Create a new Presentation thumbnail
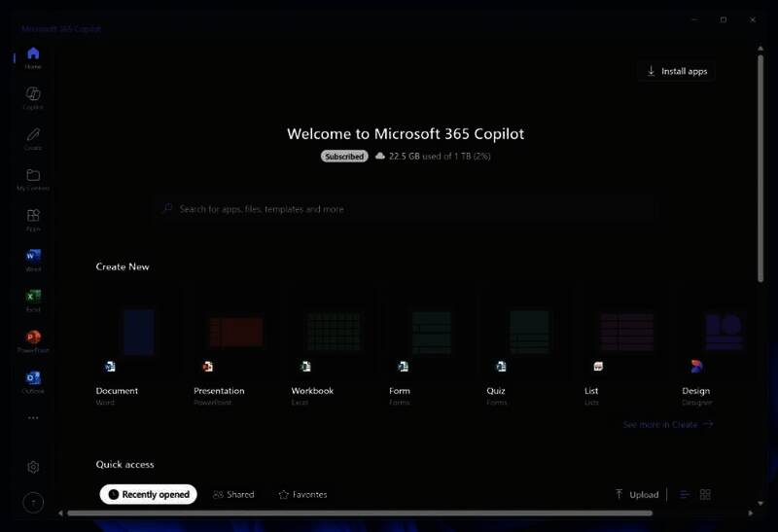 click(234, 332)
